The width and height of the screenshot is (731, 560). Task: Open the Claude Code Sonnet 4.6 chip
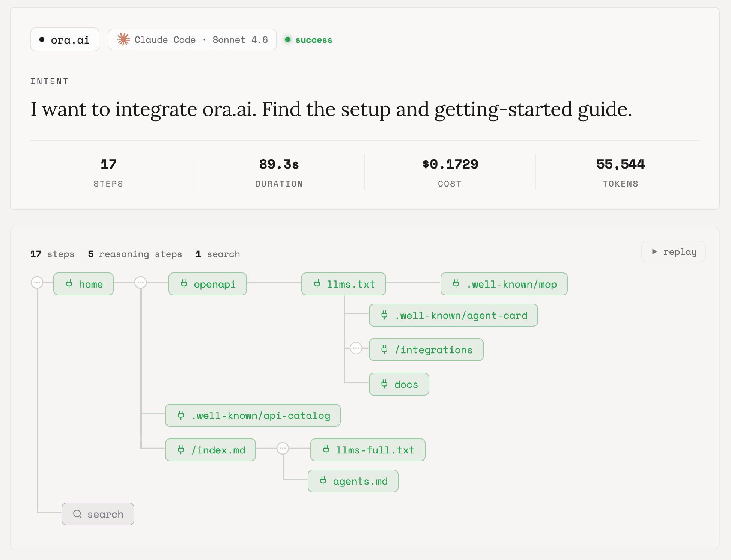[192, 39]
